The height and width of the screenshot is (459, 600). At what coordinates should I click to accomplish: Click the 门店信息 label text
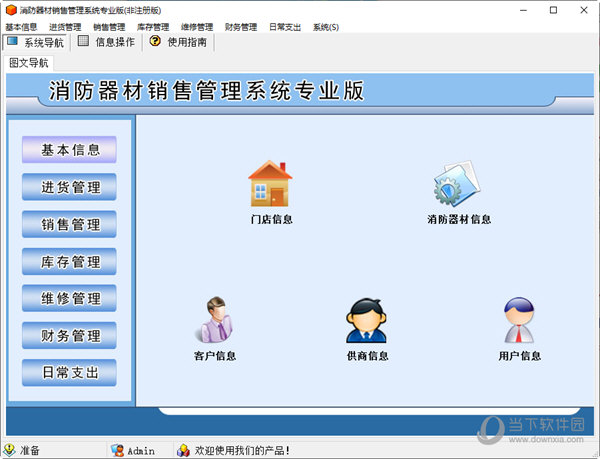pyautogui.click(x=272, y=219)
